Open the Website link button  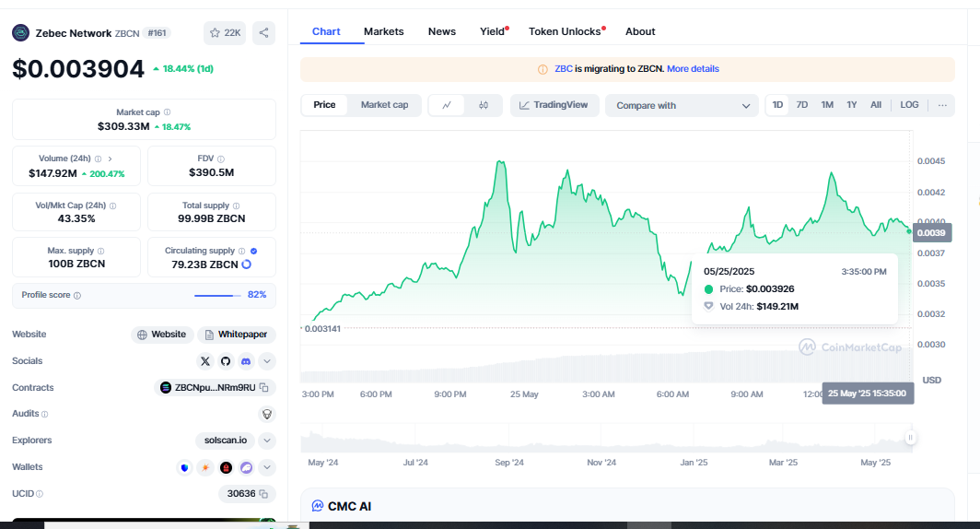tap(162, 335)
